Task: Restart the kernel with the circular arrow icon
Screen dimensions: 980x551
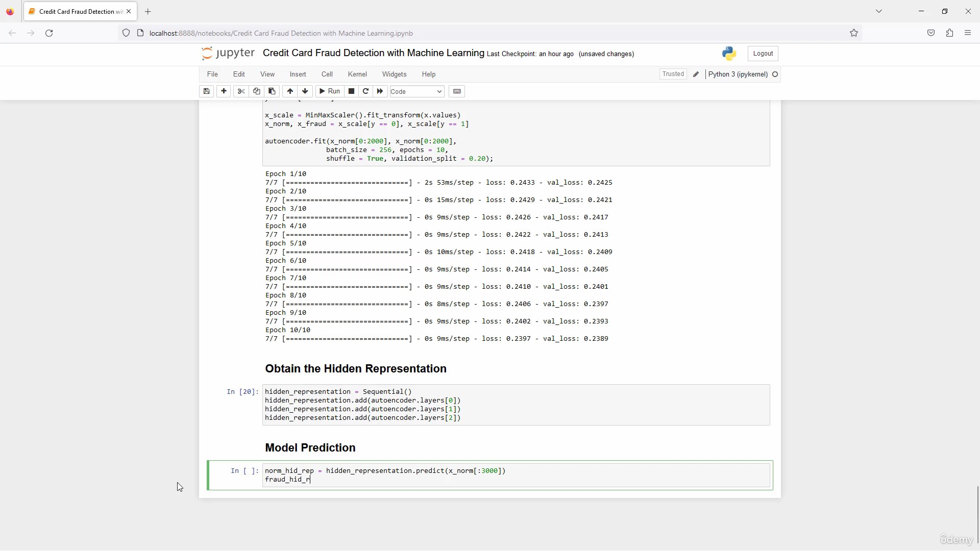Action: 365,91
